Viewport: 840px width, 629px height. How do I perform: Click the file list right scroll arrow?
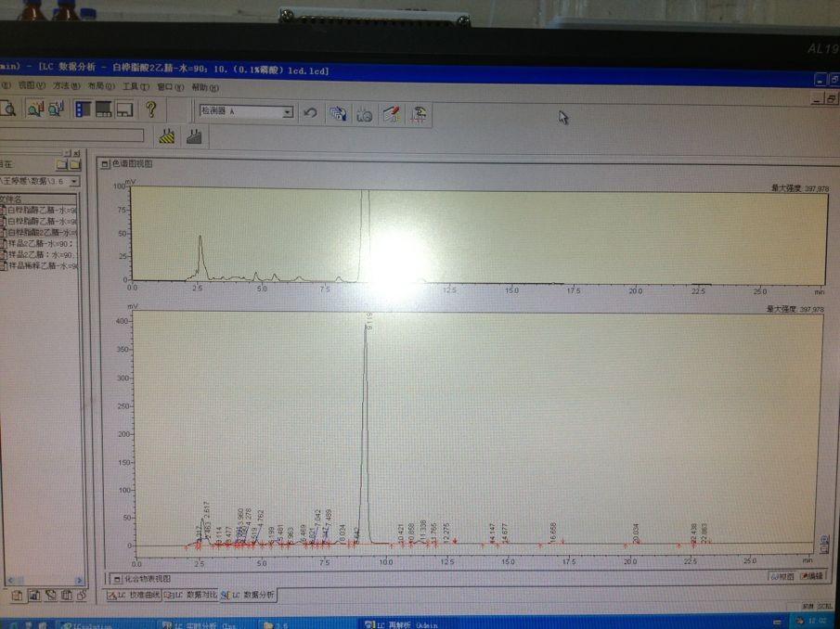[79, 580]
